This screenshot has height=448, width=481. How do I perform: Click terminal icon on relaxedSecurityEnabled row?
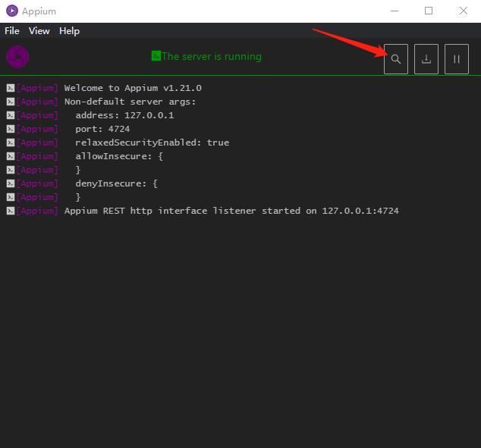pos(11,143)
